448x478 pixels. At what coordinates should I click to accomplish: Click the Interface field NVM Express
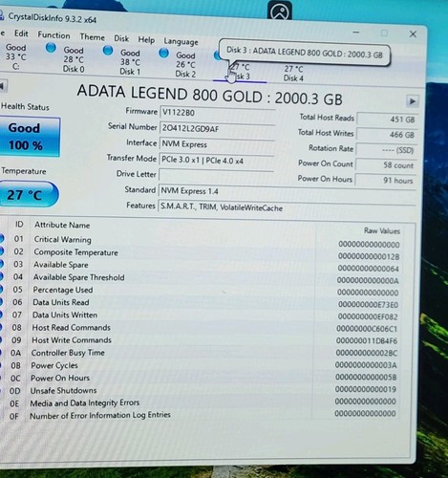tap(217, 144)
